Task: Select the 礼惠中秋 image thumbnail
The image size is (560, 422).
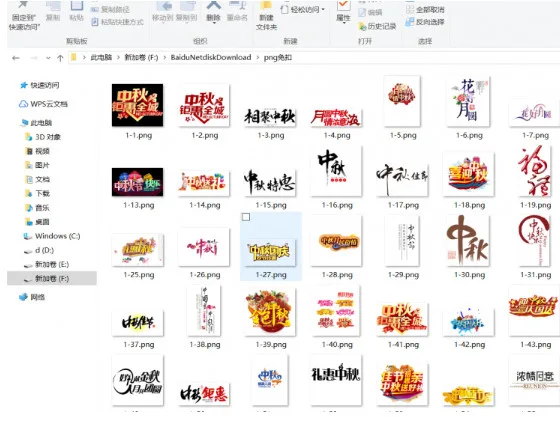Action: pyautogui.click(x=336, y=381)
